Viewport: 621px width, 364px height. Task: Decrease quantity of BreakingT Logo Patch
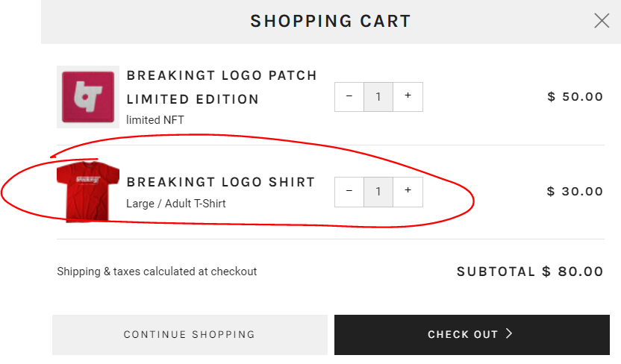tap(349, 96)
